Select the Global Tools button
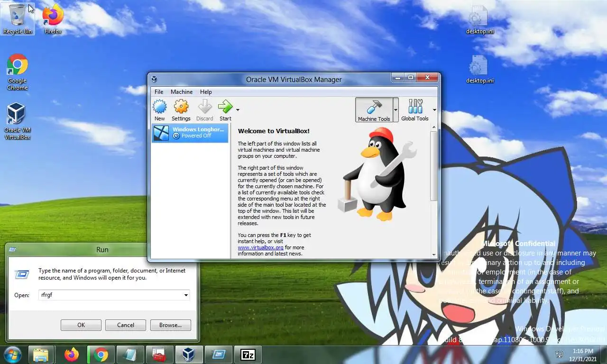This screenshot has height=364, width=607. point(415,110)
